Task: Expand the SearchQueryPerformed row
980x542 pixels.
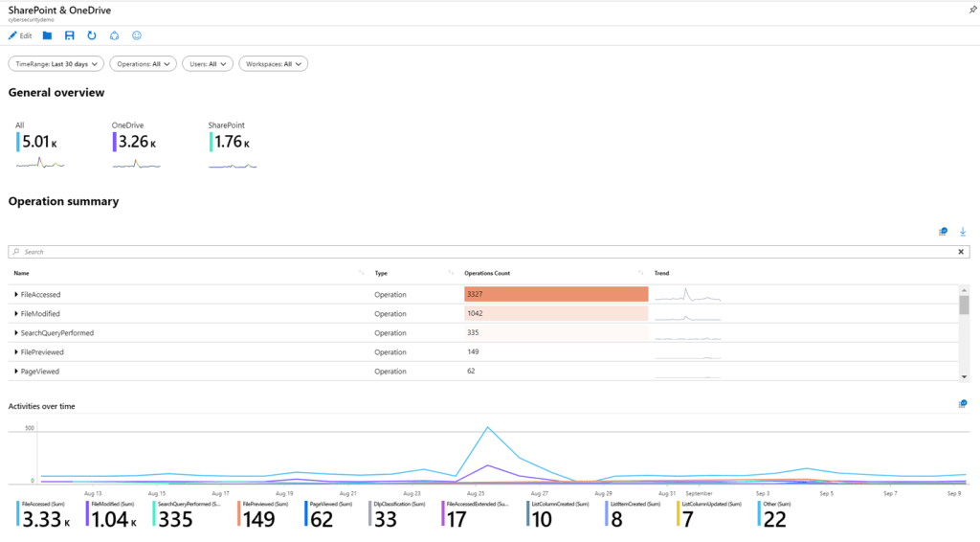Action: tap(17, 333)
